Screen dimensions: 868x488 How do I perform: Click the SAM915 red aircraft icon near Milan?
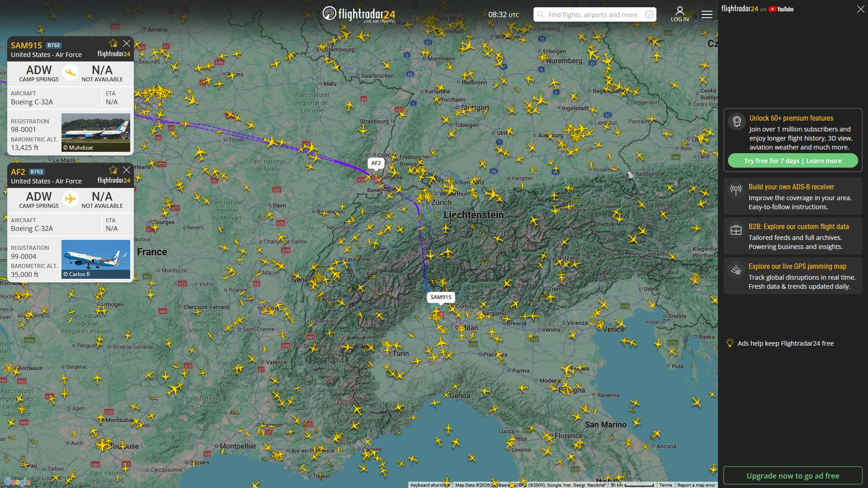coord(441,314)
